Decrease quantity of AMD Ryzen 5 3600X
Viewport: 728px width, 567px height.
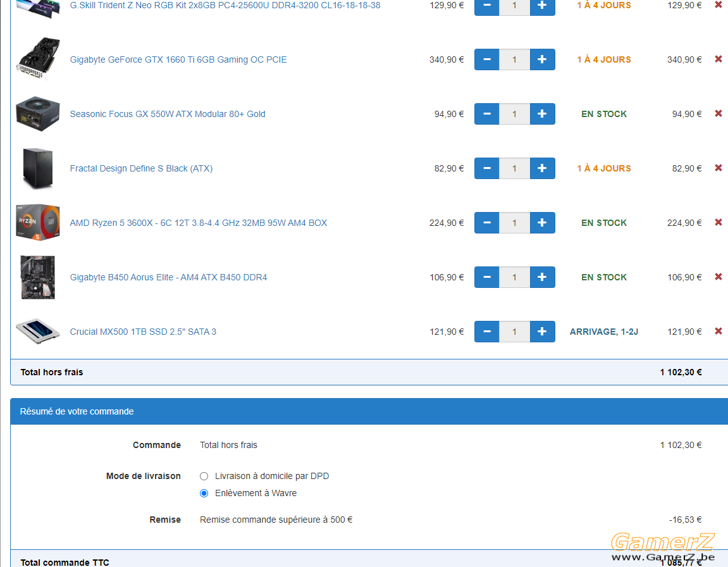pyautogui.click(x=486, y=223)
